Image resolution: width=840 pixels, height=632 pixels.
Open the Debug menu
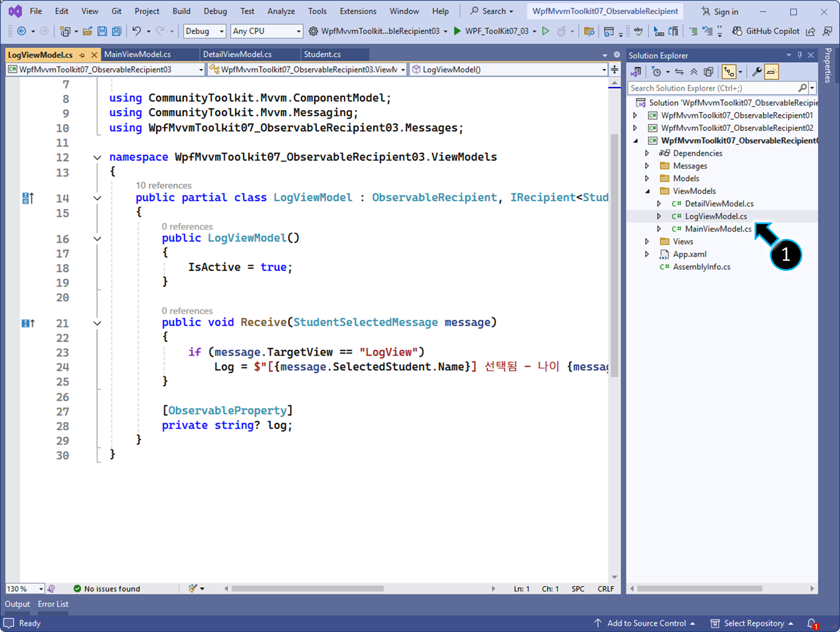[x=215, y=11]
